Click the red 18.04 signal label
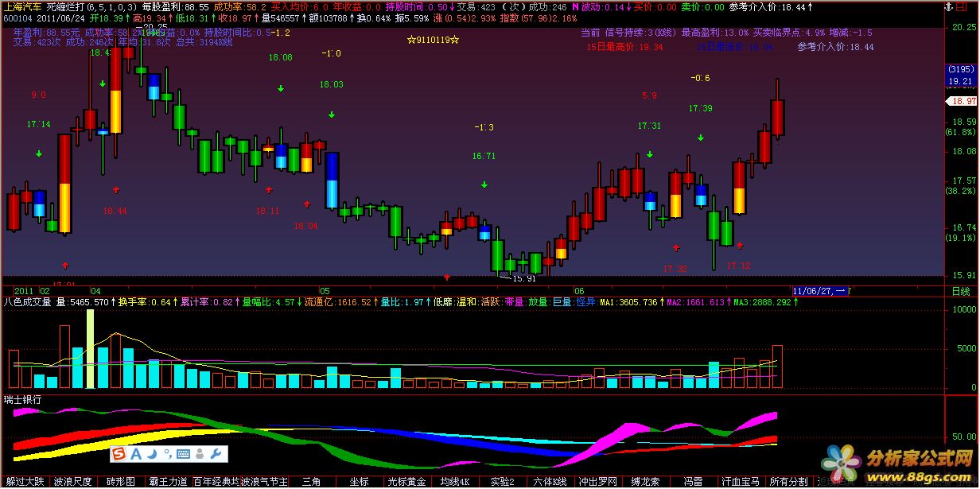Viewport: 980px width, 489px height. pyautogui.click(x=305, y=226)
